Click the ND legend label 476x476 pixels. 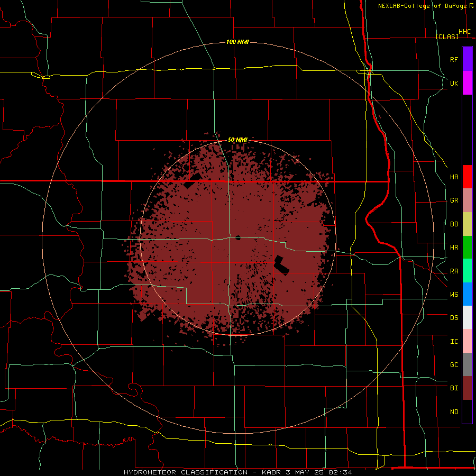pos(454,412)
